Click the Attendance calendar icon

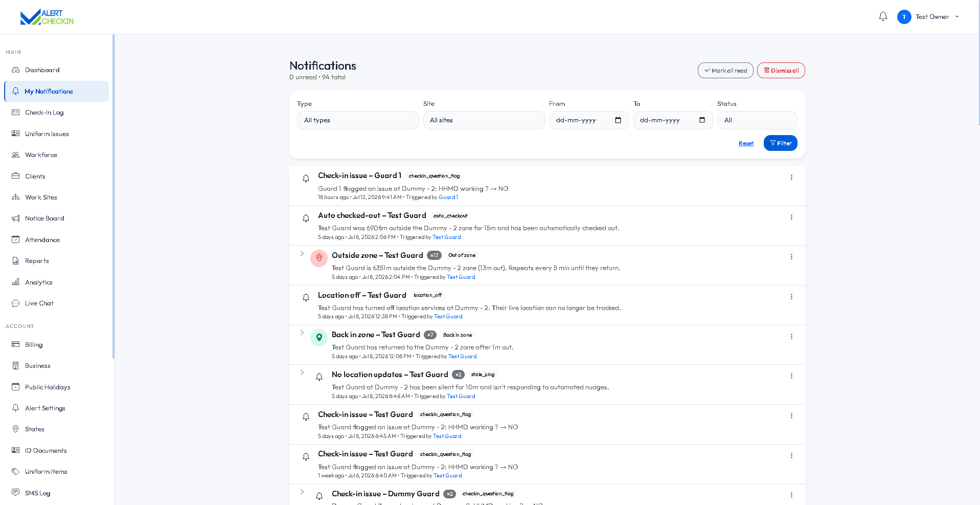coord(16,239)
